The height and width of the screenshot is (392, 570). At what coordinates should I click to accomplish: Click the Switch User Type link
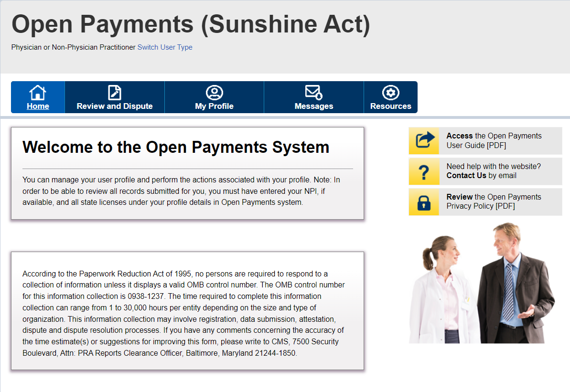pyautogui.click(x=165, y=47)
